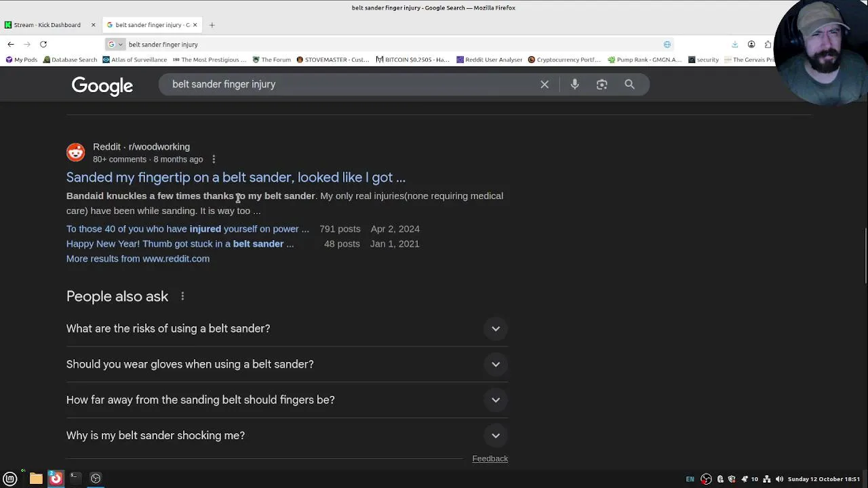Image resolution: width=868 pixels, height=488 pixels.
Task: Open the security shield tray icon
Action: click(732, 479)
